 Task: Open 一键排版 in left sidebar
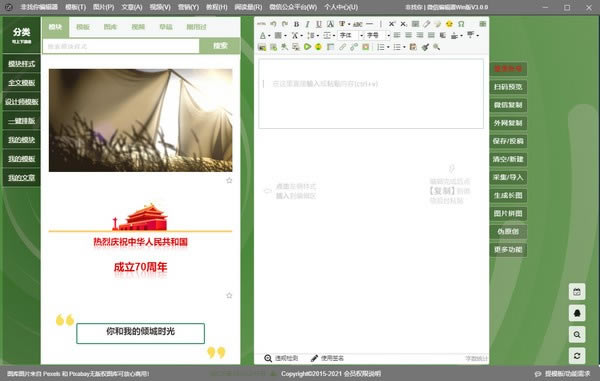point(21,121)
